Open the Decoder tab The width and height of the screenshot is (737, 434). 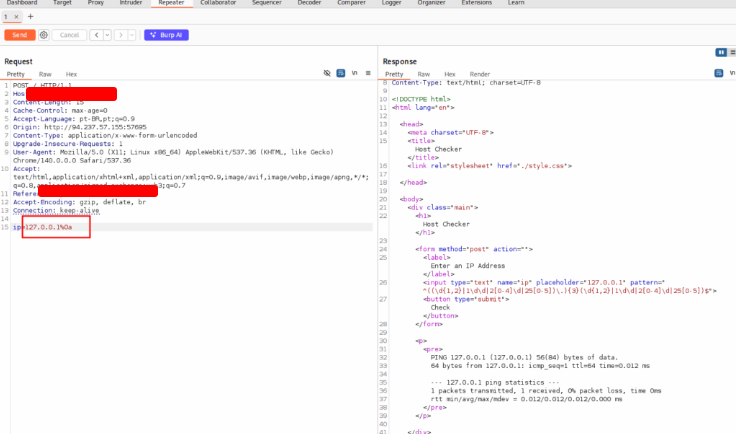pyautogui.click(x=309, y=4)
